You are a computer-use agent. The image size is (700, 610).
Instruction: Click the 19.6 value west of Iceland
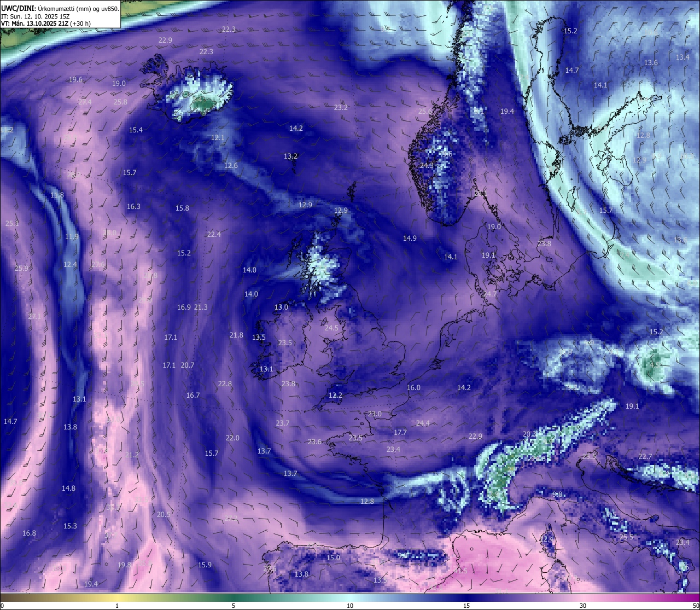[75, 80]
